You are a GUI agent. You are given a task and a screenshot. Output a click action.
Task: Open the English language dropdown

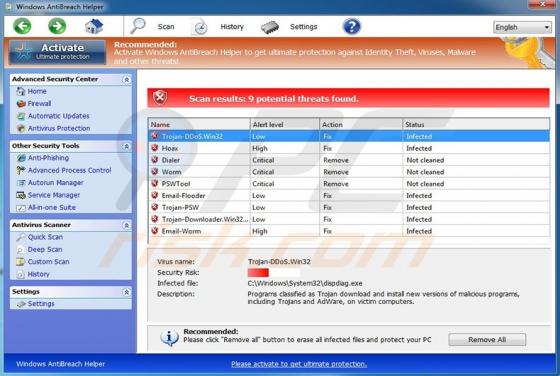click(522, 27)
